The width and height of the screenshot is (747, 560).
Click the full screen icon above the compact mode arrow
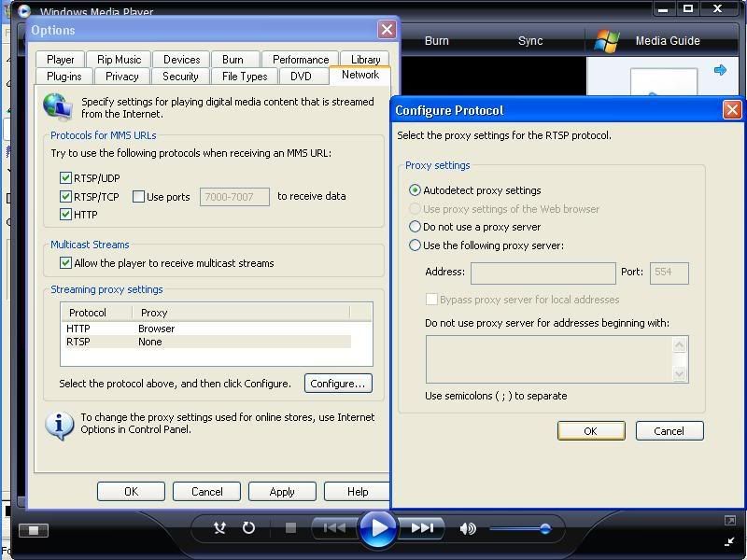point(729,521)
